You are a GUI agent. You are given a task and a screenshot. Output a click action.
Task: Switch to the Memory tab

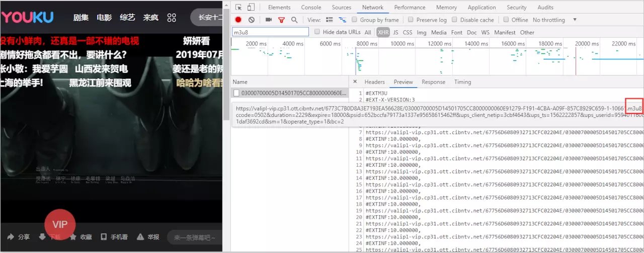point(446,8)
